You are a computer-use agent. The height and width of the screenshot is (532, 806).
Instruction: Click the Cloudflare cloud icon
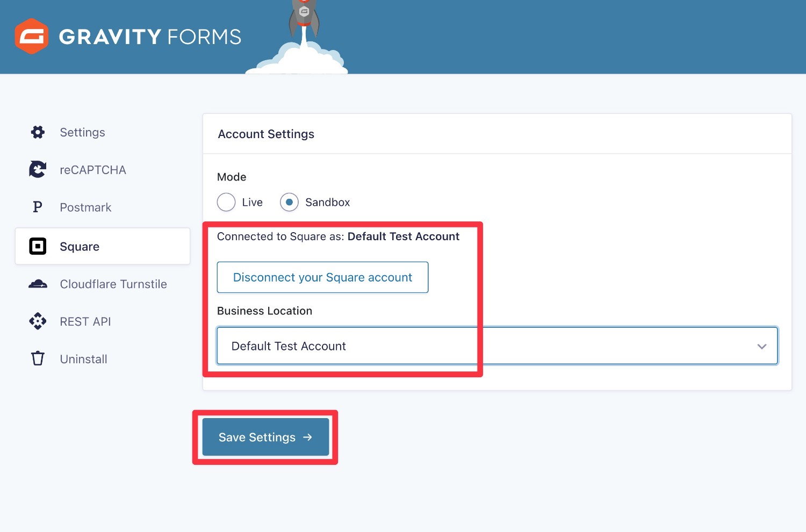point(38,284)
